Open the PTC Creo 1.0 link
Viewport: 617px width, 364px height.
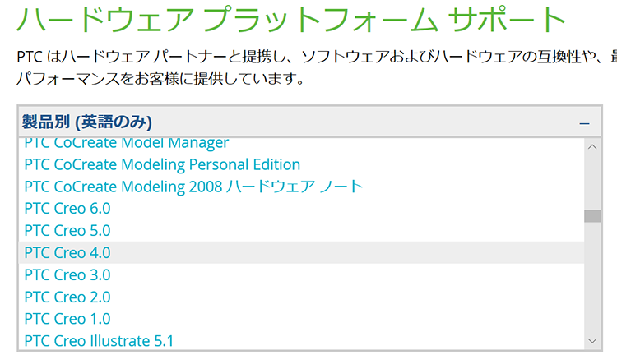pos(67,319)
